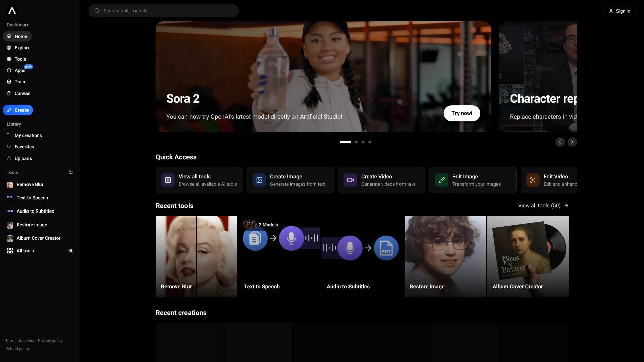Click the Browse all available AI tools text
Viewport: 644px width, 362px height.
click(208, 184)
